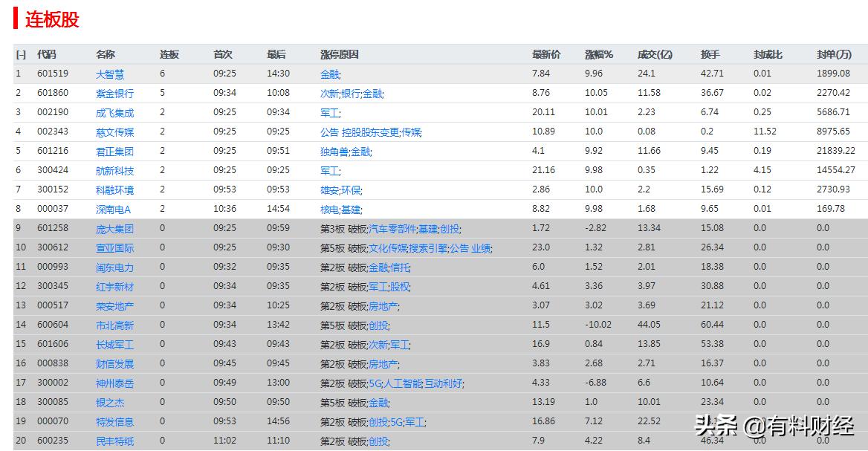Image resolution: width=868 pixels, height=451 pixels.
Task: Sort by 涨幅% column header
Action: click(x=599, y=54)
